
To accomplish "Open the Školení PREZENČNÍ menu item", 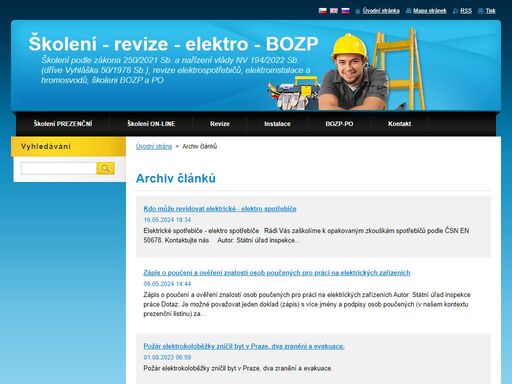I will (63, 124).
